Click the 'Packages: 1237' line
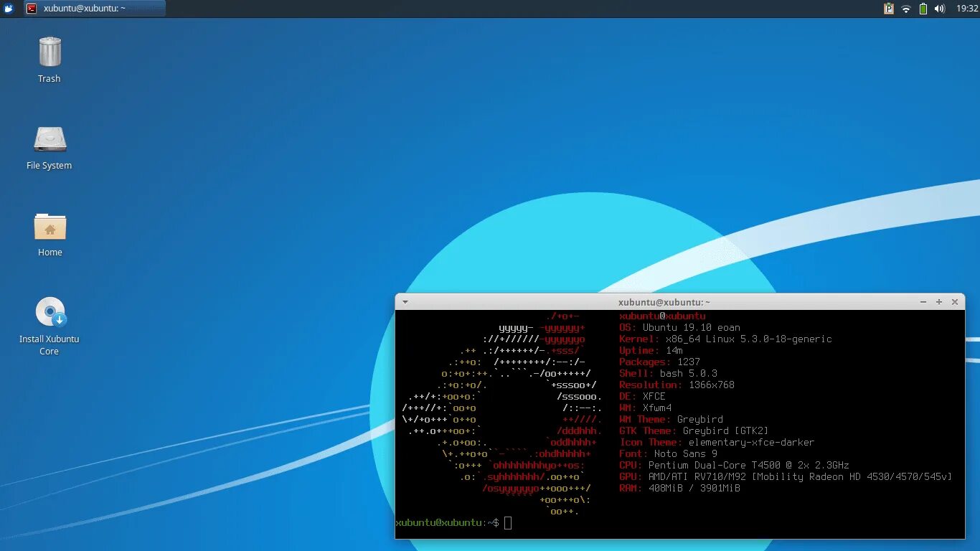The width and height of the screenshot is (980, 551). click(x=659, y=362)
